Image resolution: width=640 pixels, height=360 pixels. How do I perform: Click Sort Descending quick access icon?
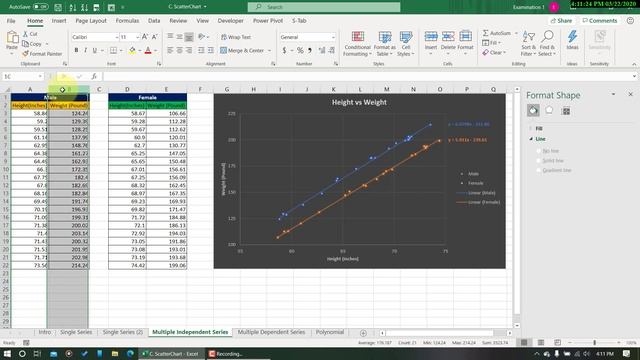[x=84, y=7]
